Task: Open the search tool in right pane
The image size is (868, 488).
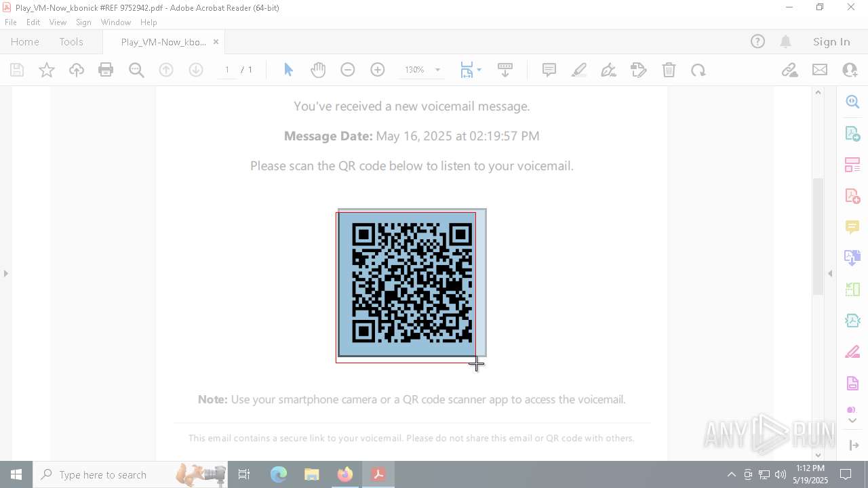Action: coord(852,102)
